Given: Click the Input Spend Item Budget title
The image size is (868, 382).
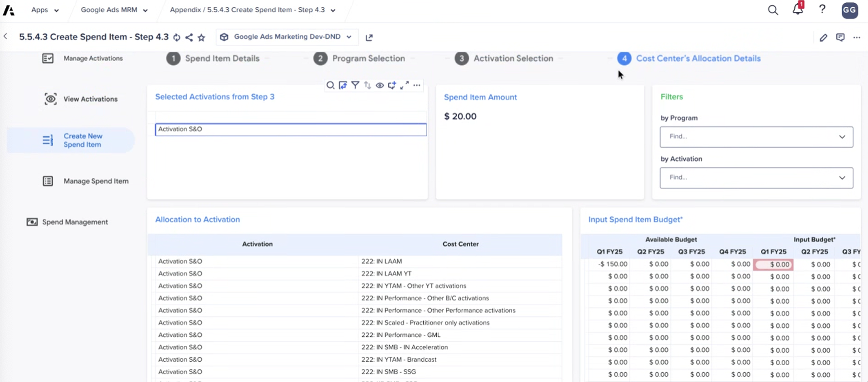Looking at the screenshot, I should (x=635, y=220).
